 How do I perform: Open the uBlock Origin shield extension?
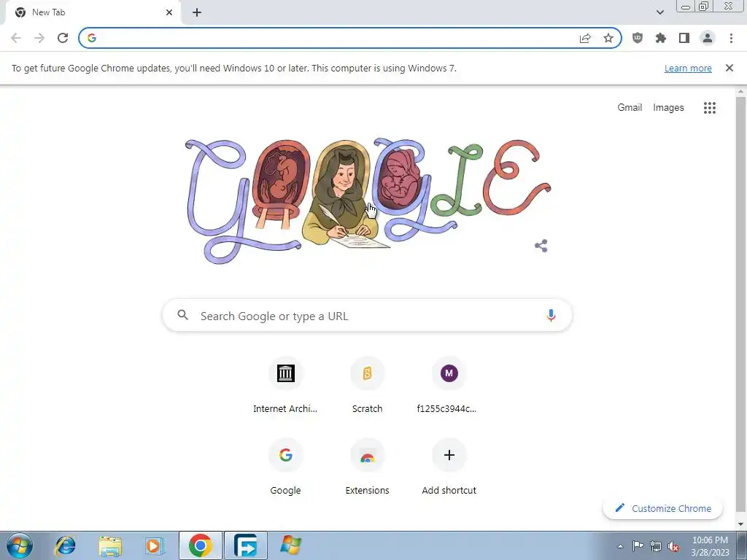(637, 38)
